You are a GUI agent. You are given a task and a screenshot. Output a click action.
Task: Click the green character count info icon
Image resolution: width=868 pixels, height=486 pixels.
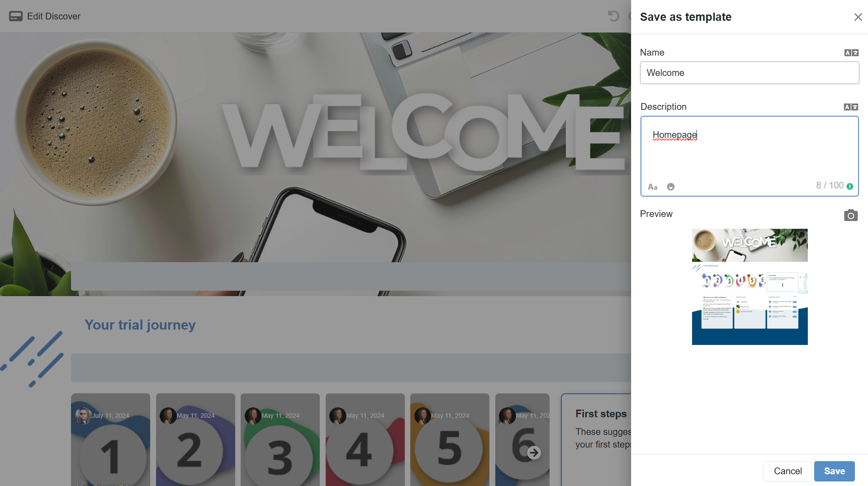850,186
